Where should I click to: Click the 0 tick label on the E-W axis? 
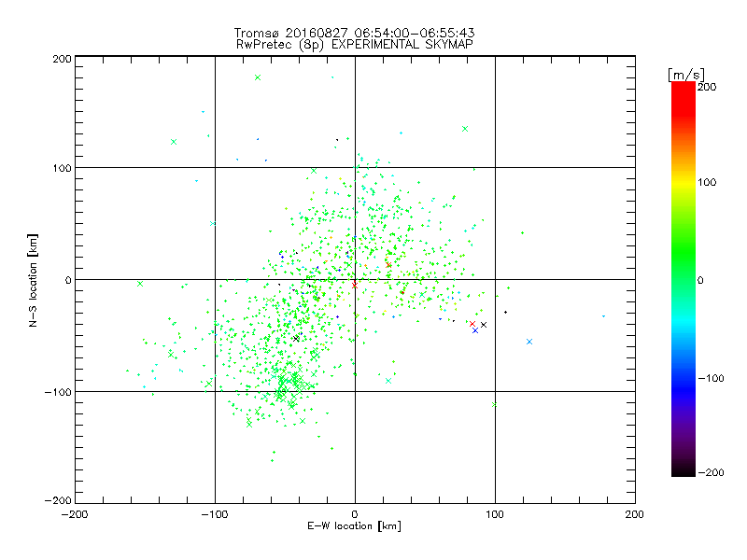click(355, 514)
